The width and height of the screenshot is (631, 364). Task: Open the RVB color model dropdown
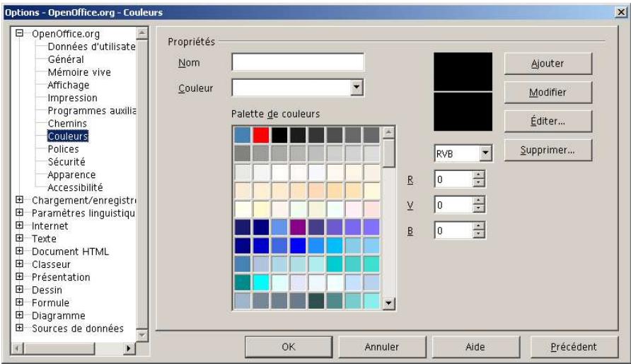tap(486, 153)
